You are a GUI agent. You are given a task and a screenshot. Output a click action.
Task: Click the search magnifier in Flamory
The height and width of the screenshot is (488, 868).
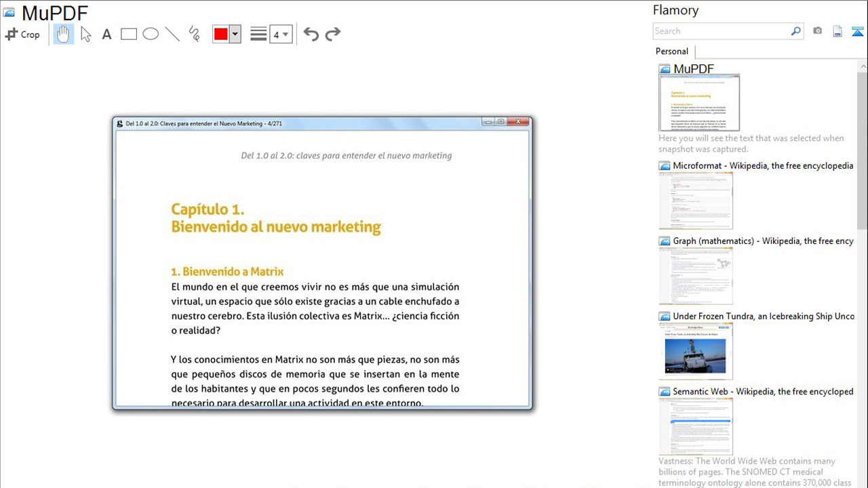pos(795,31)
